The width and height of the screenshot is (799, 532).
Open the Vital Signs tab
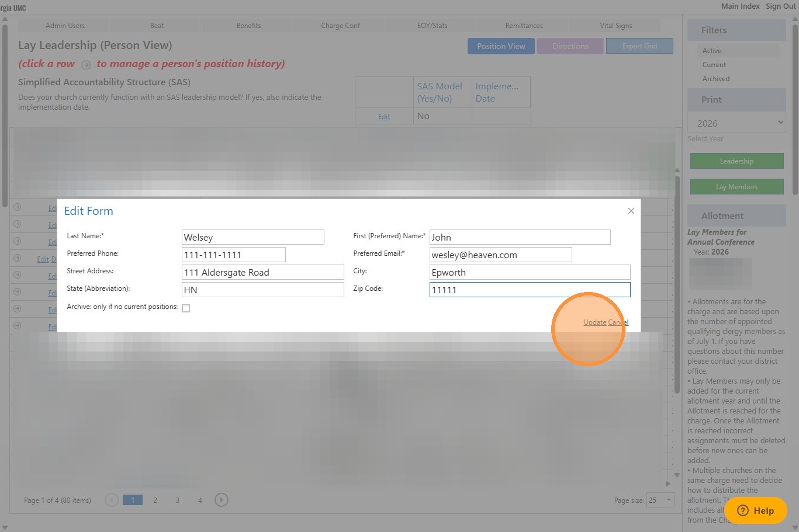click(615, 26)
